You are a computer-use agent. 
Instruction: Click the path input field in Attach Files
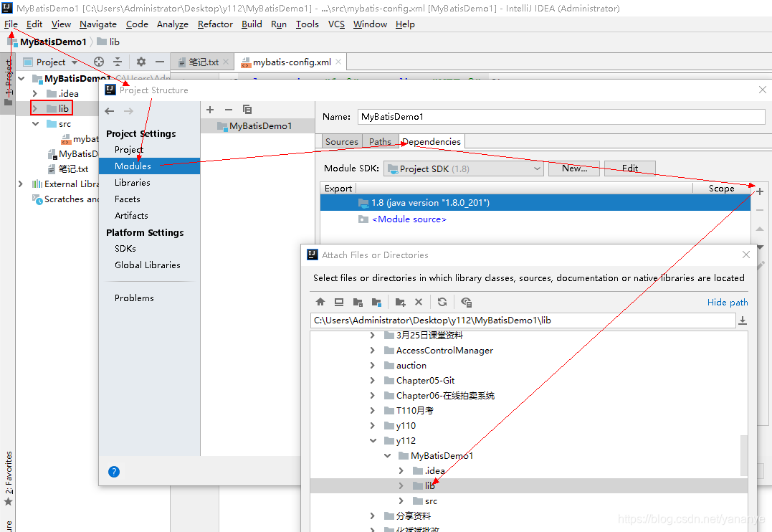pyautogui.click(x=523, y=320)
